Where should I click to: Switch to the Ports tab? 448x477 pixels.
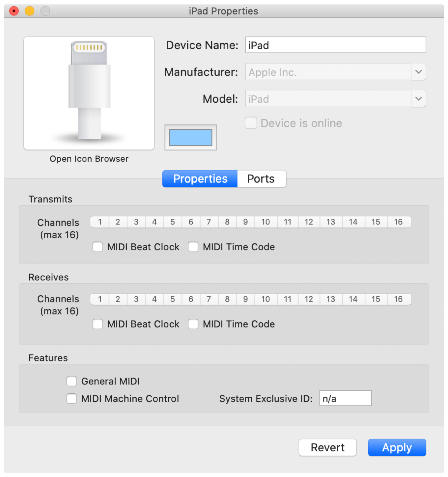261,179
